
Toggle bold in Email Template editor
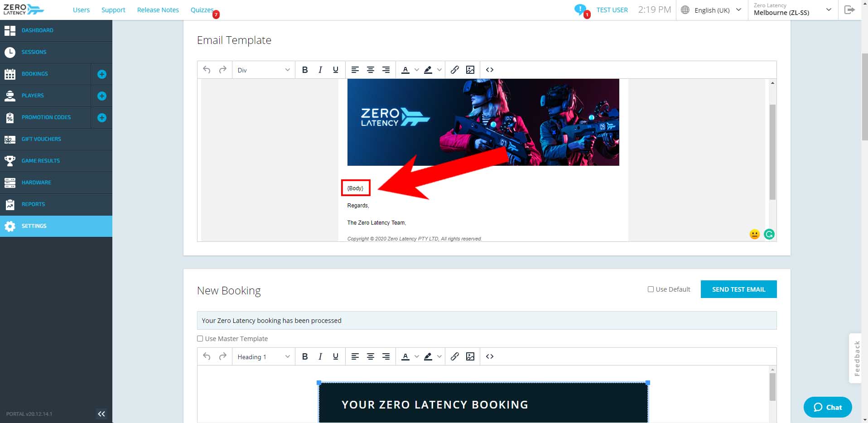click(x=305, y=70)
